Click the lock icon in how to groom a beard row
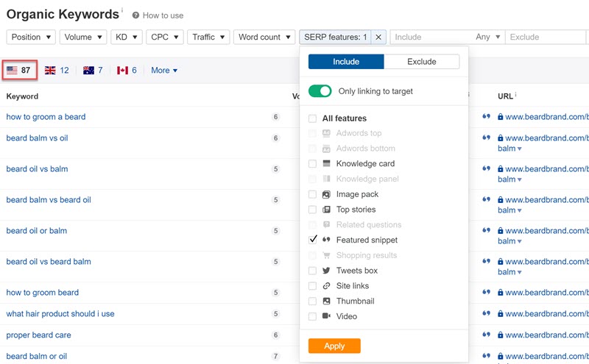 (501, 117)
